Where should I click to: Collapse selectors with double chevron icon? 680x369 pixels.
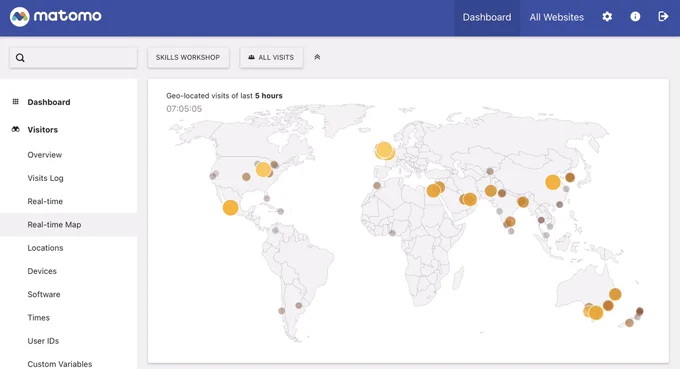coord(317,57)
